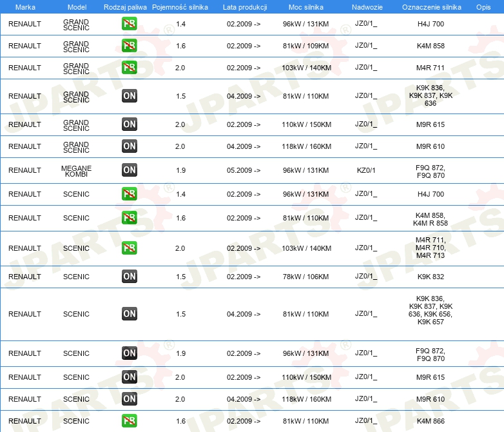Select the 04.2009 -> date in Scenic M9R 610 row

(x=244, y=399)
